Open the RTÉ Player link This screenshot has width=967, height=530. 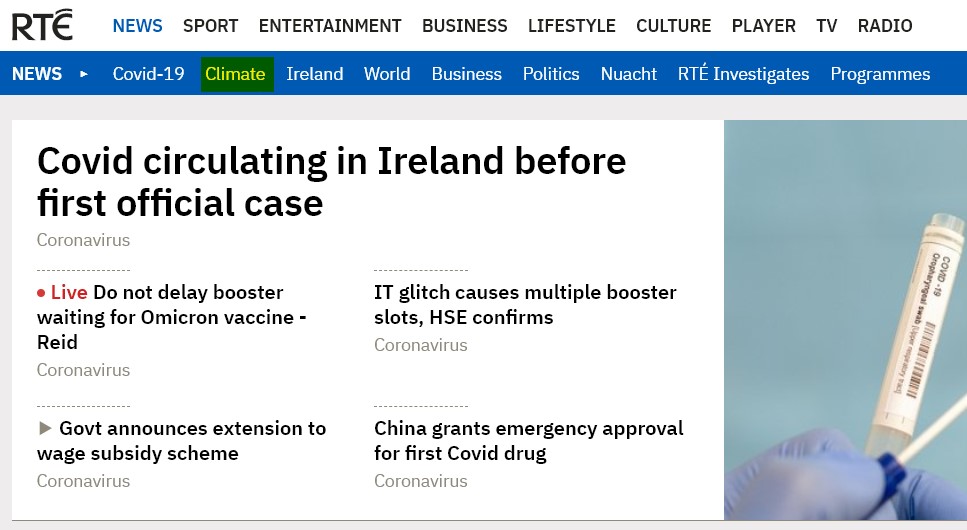(x=763, y=26)
